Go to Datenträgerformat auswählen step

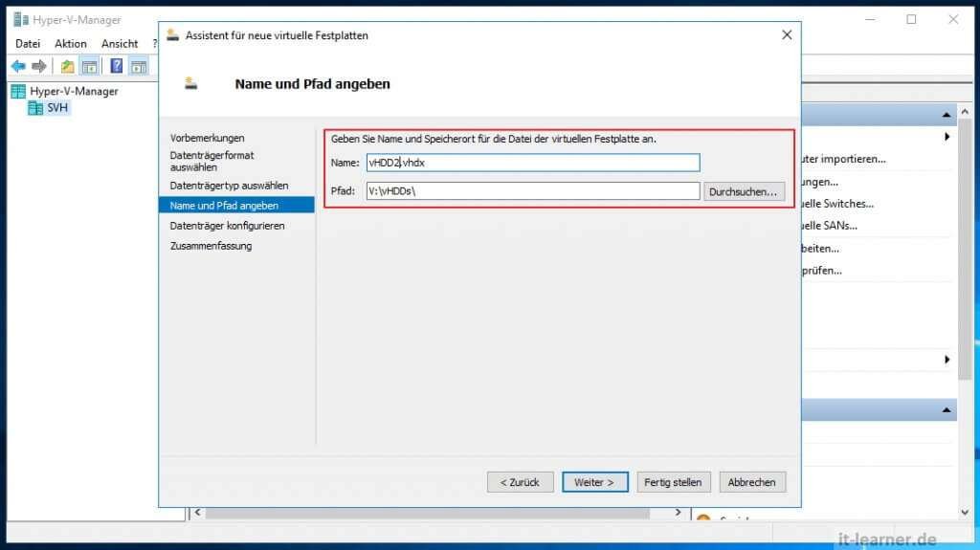[212, 162]
